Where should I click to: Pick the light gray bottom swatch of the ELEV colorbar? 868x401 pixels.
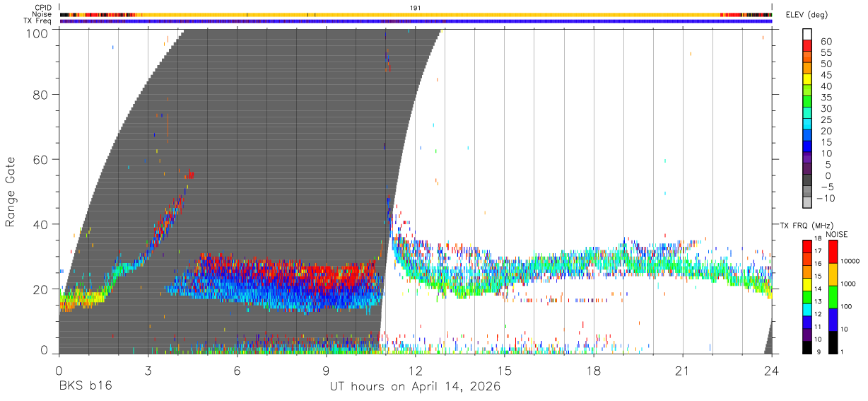[x=807, y=204]
